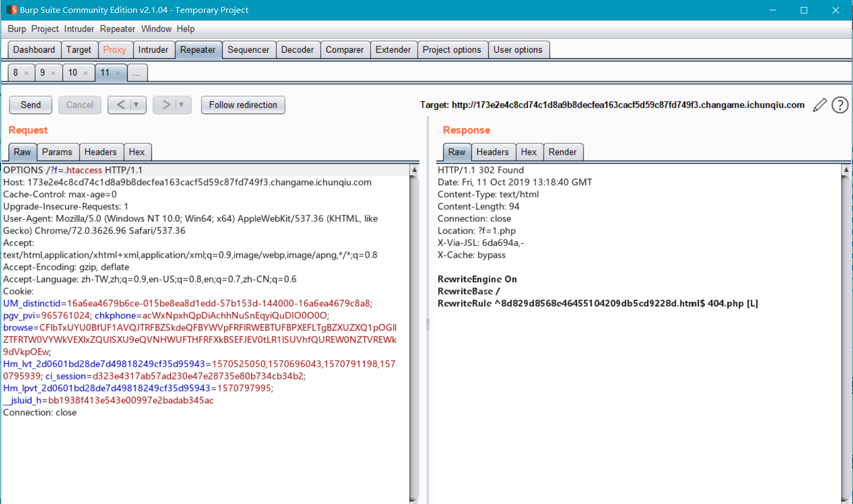
Task: Switch to the Decoder tab
Action: pyautogui.click(x=297, y=50)
